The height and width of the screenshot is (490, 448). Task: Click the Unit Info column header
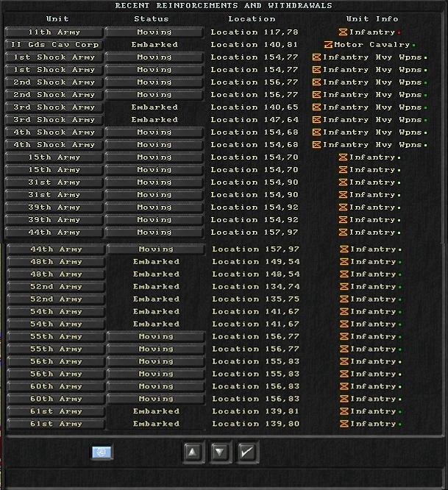(x=372, y=18)
